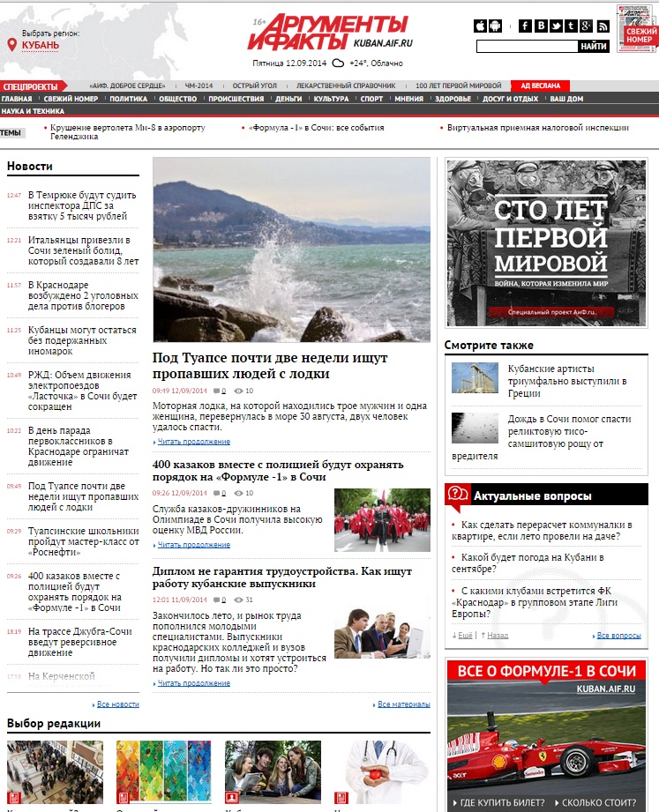Open the Apple iOS app icon
Screen dimensions: 659x812
480,26
